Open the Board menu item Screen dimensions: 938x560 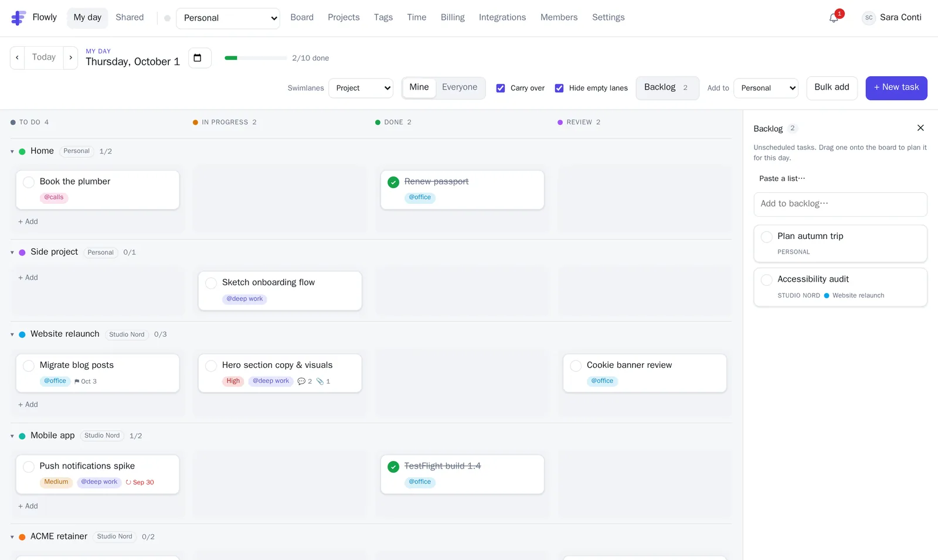click(x=302, y=18)
